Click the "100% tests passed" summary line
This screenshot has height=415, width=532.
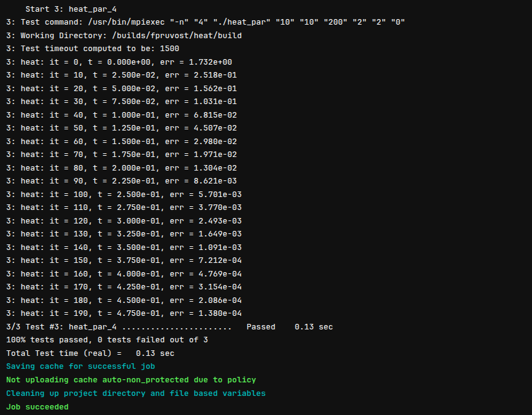[x=108, y=340]
